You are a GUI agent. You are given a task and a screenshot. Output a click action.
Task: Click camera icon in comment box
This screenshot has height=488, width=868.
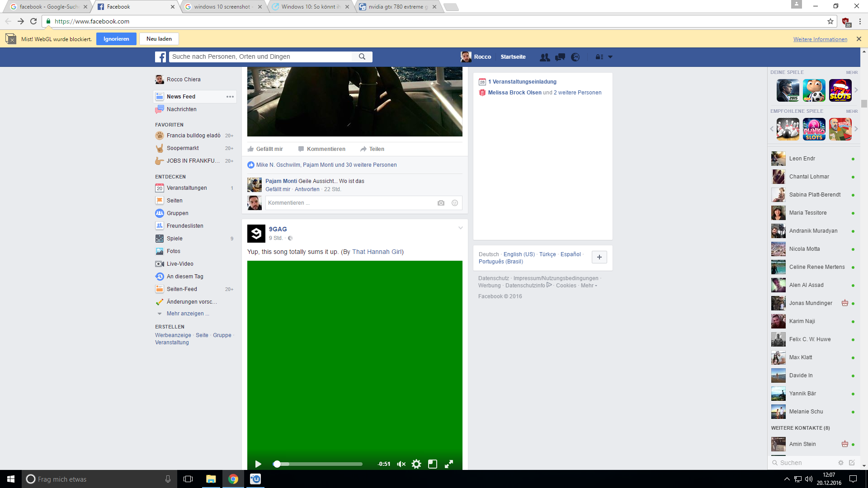pyautogui.click(x=441, y=203)
